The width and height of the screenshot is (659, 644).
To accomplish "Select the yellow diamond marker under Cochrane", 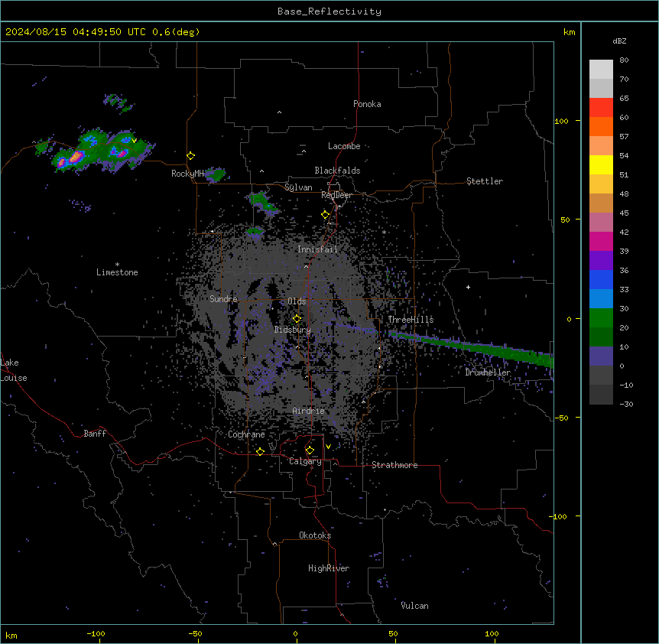I will (260, 451).
